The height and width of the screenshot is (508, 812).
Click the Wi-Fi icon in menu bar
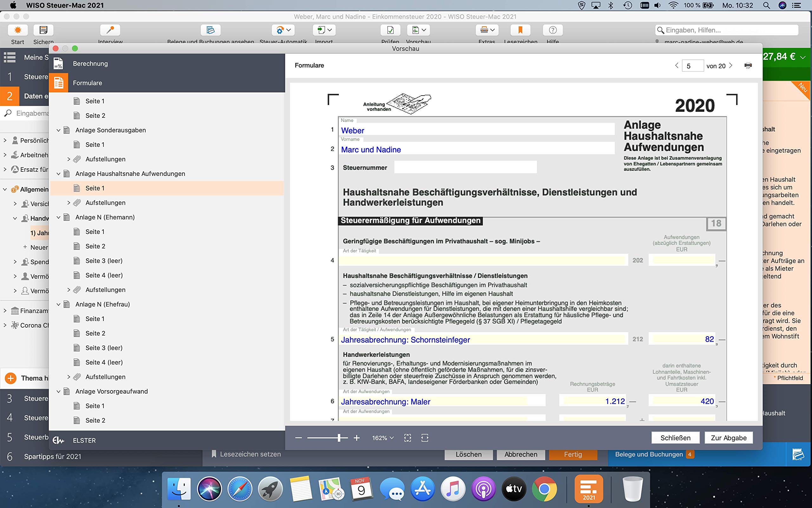click(673, 5)
